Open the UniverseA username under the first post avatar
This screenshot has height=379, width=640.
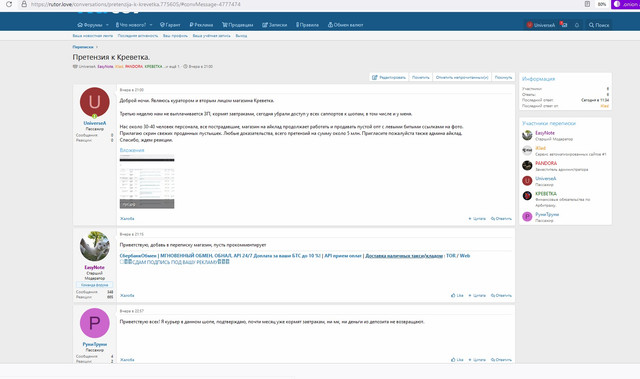click(x=95, y=123)
